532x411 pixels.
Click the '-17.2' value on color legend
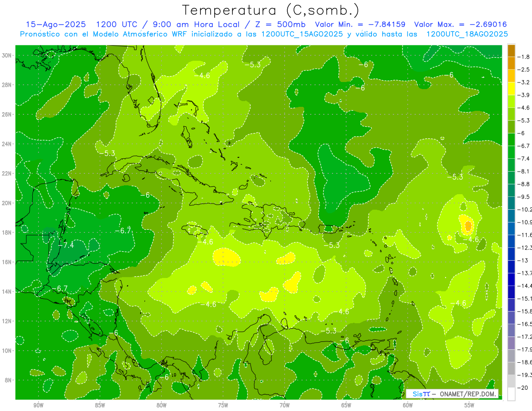pos(525,337)
